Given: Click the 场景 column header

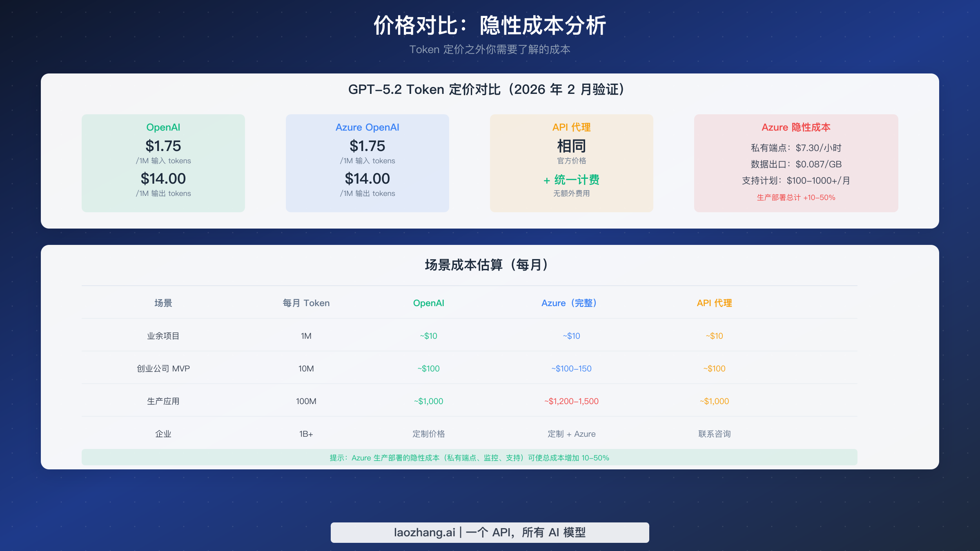Looking at the screenshot, I should [x=163, y=303].
